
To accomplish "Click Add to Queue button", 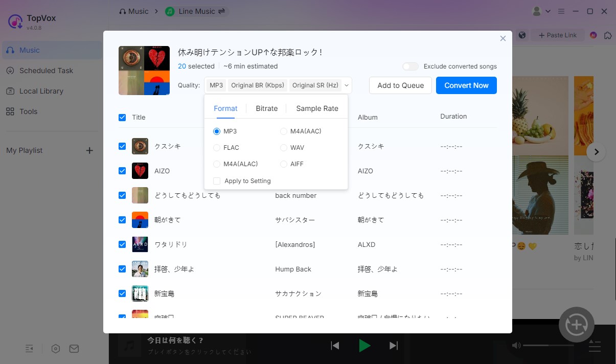I will 401,85.
